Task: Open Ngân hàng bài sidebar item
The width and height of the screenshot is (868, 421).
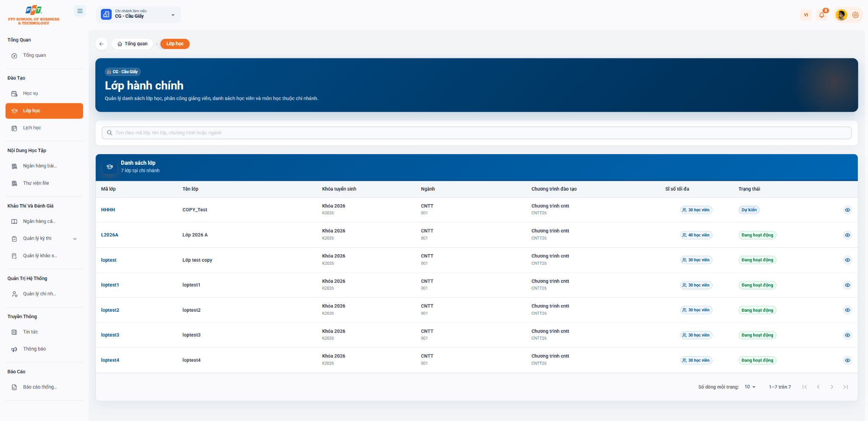Action: coord(44,166)
